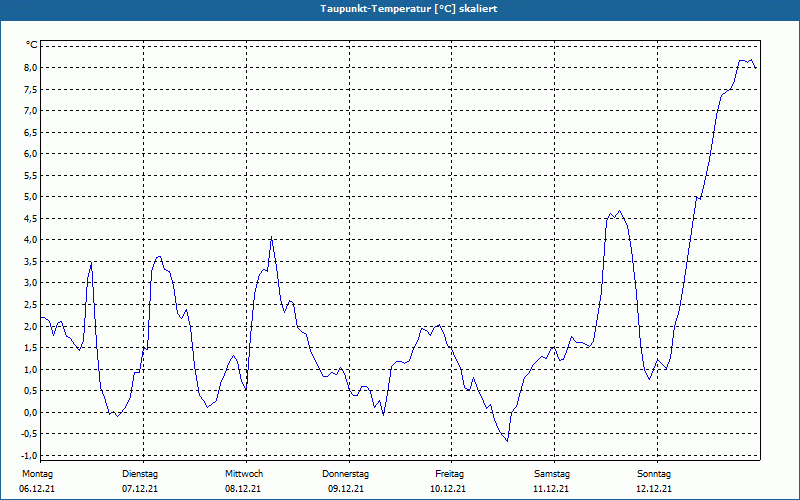Click the 1,5 y-axis label
The width and height of the screenshot is (800, 500).
pyautogui.click(x=31, y=347)
